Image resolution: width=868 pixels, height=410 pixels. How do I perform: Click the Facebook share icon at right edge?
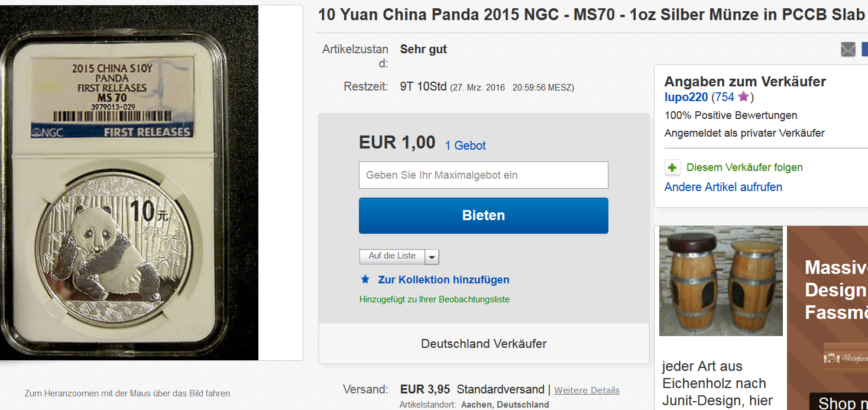click(864, 49)
